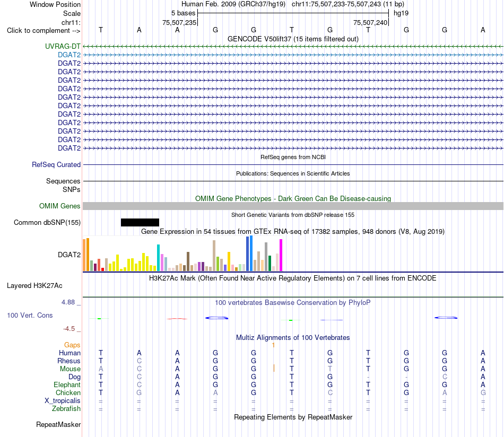
Task: Open OMIM Gene Phenotypes track title
Action: click(293, 198)
